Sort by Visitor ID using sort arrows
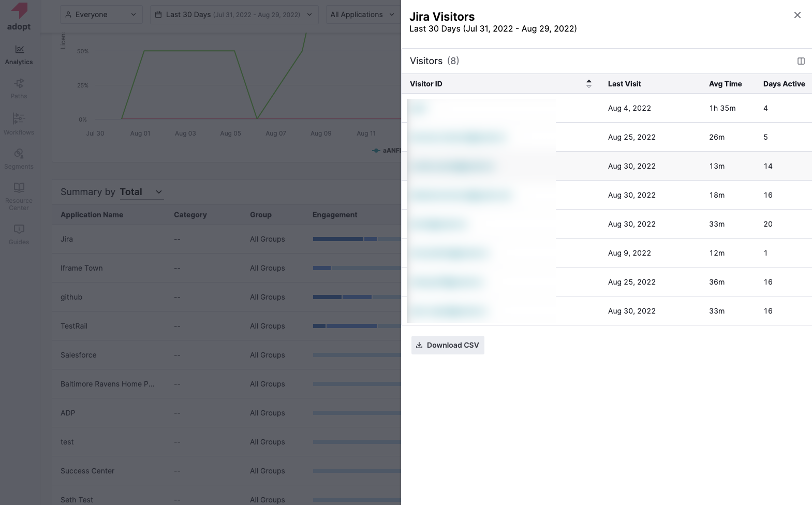The height and width of the screenshot is (505, 812). 588,84
